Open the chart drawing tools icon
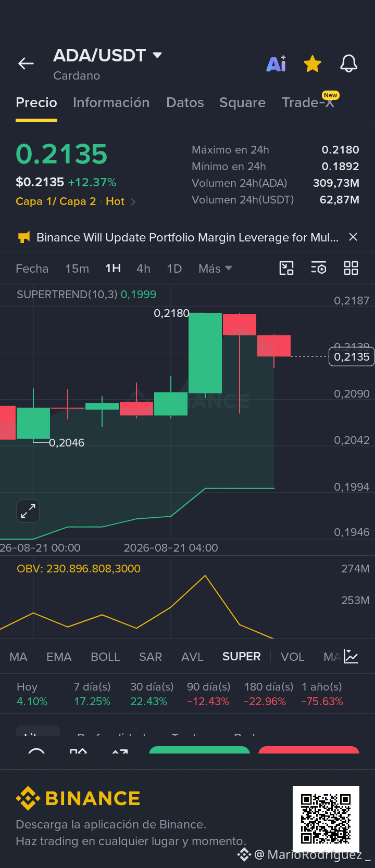The height and width of the screenshot is (868, 375). [x=286, y=268]
